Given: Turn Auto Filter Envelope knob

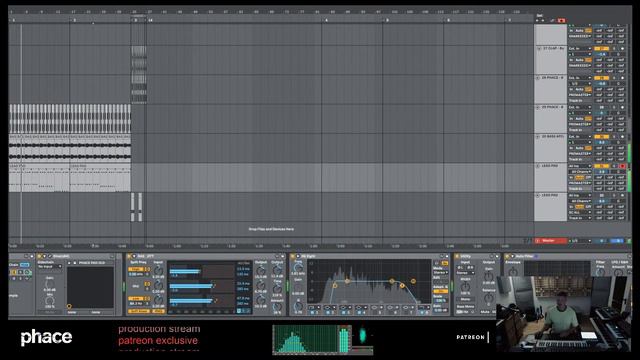Looking at the screenshot, I should pos(513,272).
